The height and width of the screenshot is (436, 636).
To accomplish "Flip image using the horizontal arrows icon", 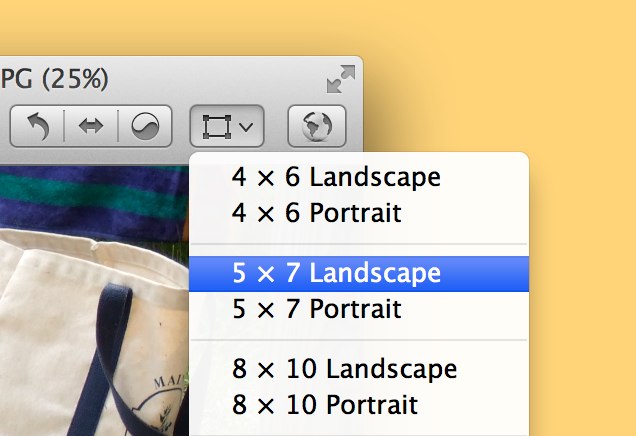I will coord(91,126).
